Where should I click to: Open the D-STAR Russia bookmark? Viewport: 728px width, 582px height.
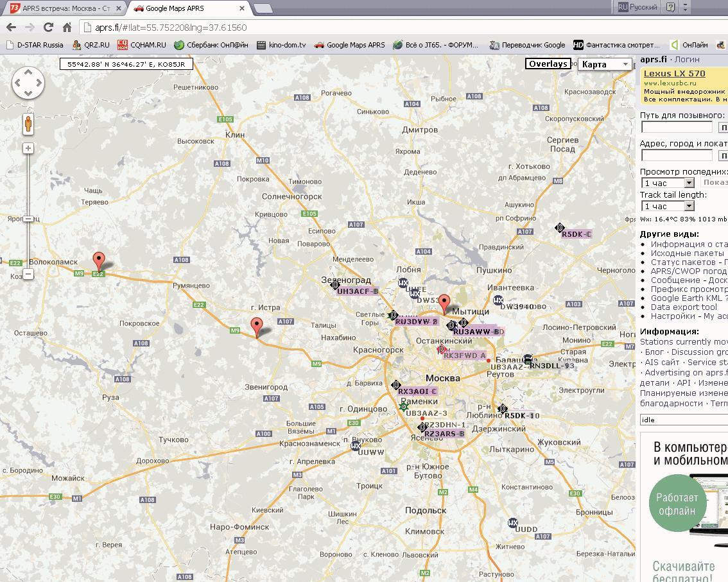(35, 45)
